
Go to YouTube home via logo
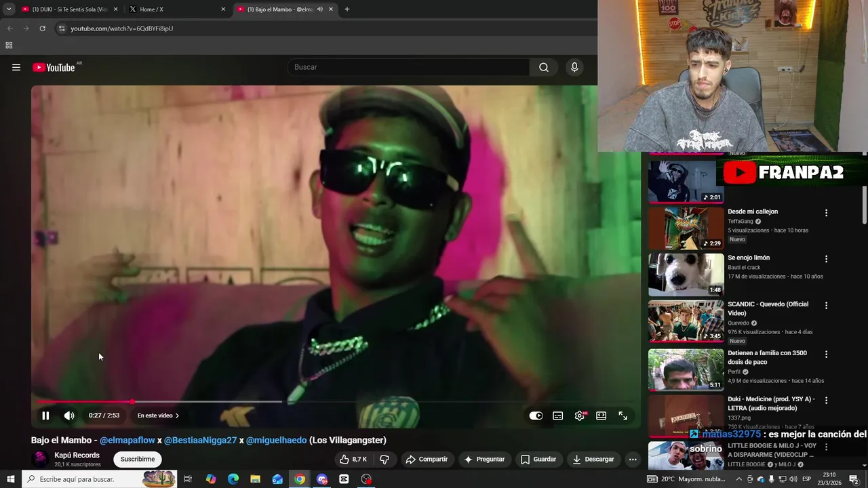click(54, 67)
